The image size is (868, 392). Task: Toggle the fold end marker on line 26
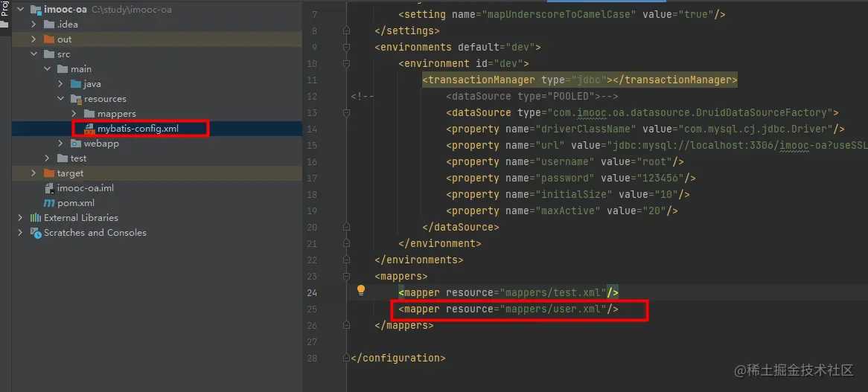click(x=347, y=325)
